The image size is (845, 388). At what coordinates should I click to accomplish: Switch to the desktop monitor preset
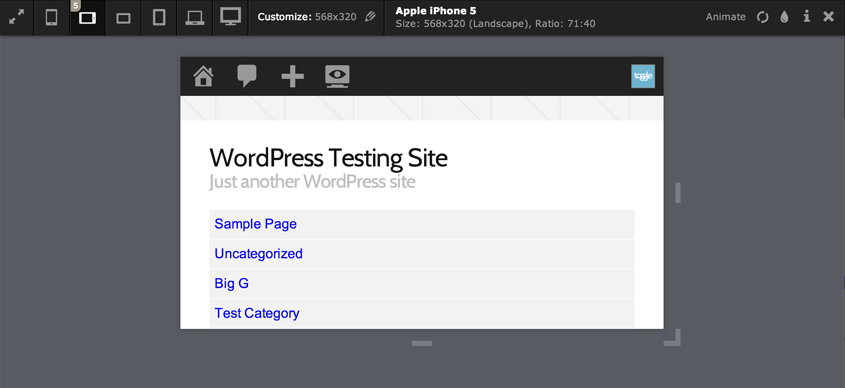click(230, 17)
